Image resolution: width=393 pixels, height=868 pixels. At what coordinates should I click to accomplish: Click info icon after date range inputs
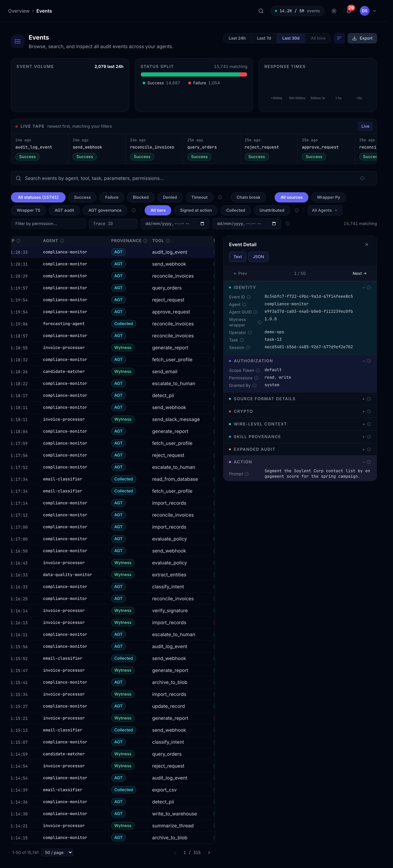(x=288, y=224)
